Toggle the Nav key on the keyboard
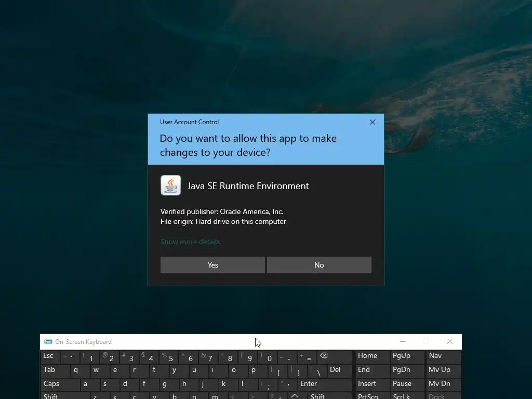 click(444, 356)
